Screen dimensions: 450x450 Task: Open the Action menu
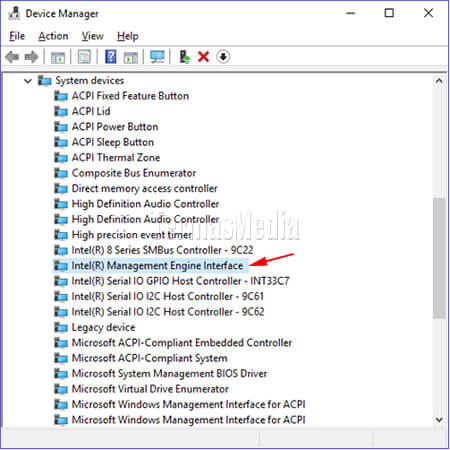coord(53,36)
